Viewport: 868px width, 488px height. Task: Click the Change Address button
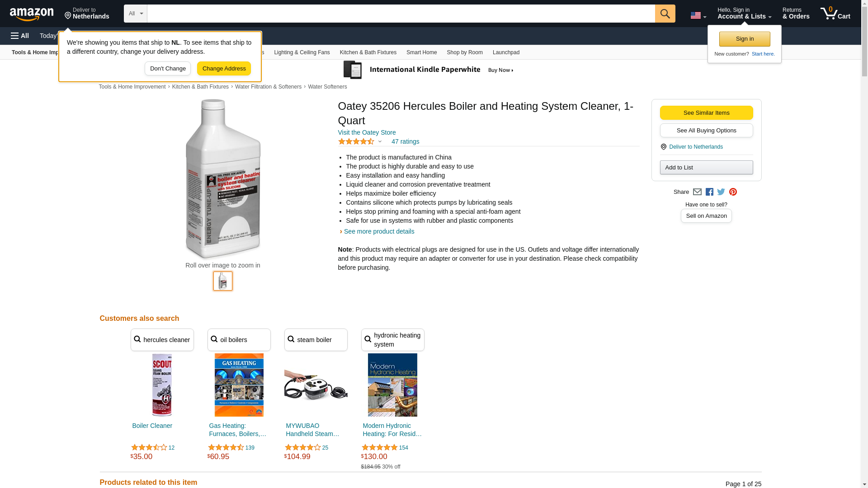(x=224, y=69)
